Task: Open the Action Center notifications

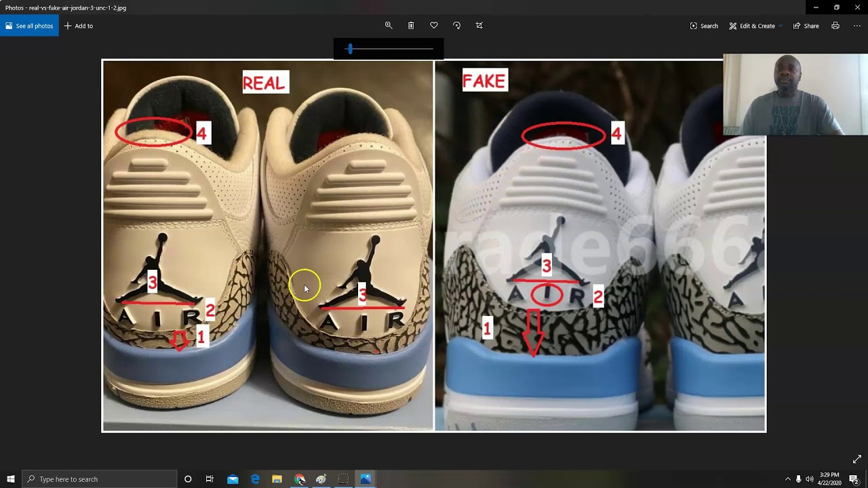Action: pyautogui.click(x=854, y=479)
